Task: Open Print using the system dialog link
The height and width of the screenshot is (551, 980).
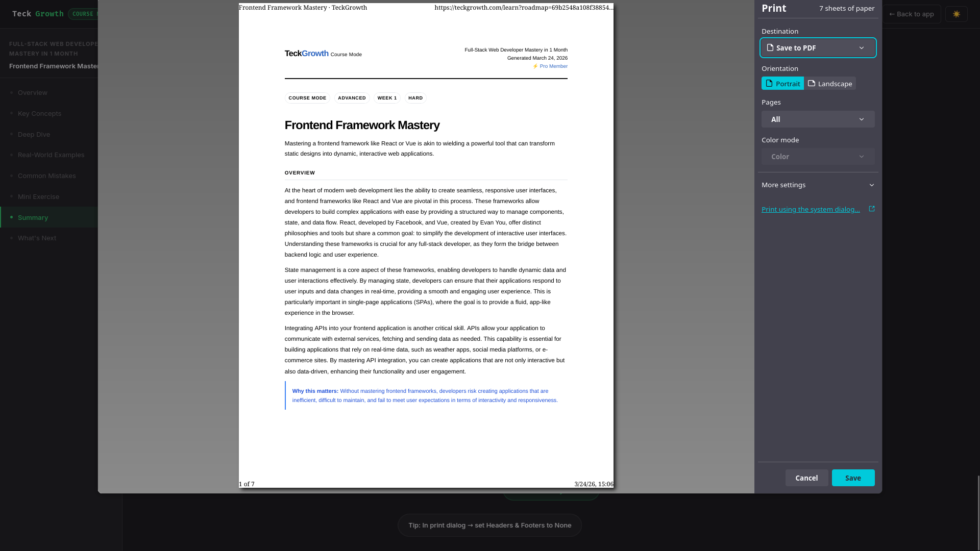Action: coord(811,209)
